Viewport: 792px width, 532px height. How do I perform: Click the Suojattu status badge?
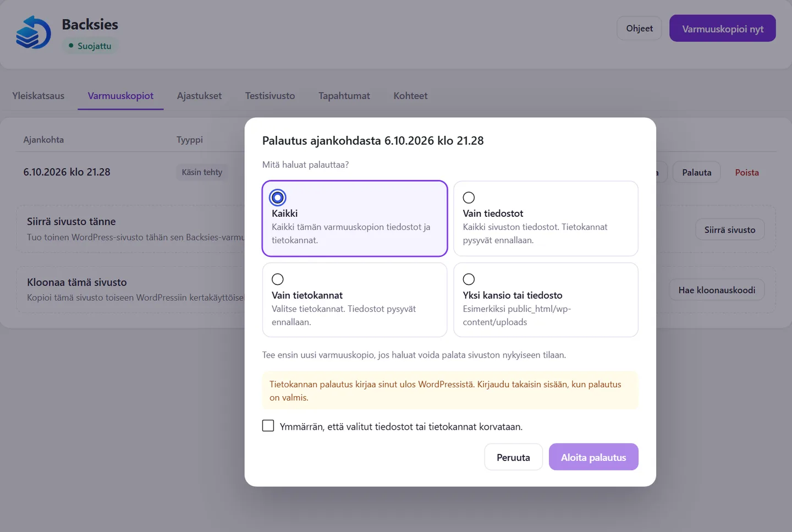90,46
